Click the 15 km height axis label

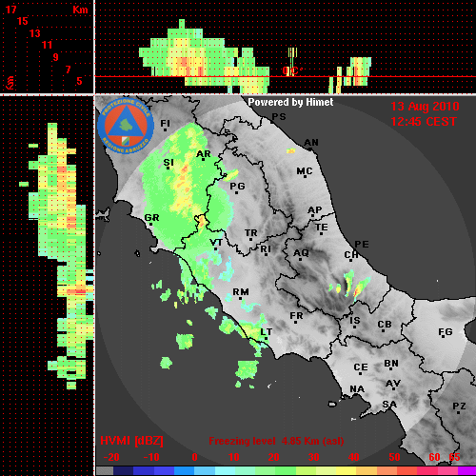[x=23, y=21]
